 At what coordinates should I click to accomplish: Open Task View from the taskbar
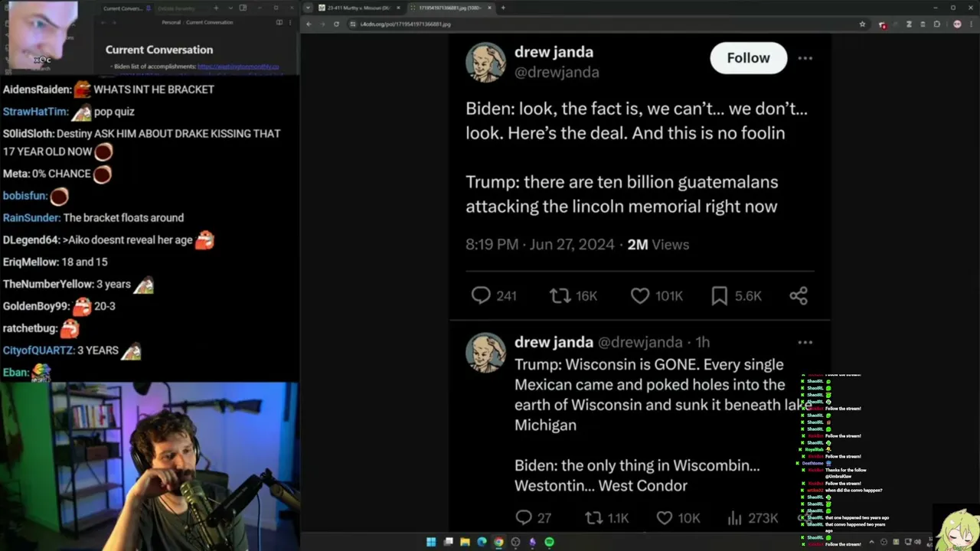pyautogui.click(x=448, y=542)
